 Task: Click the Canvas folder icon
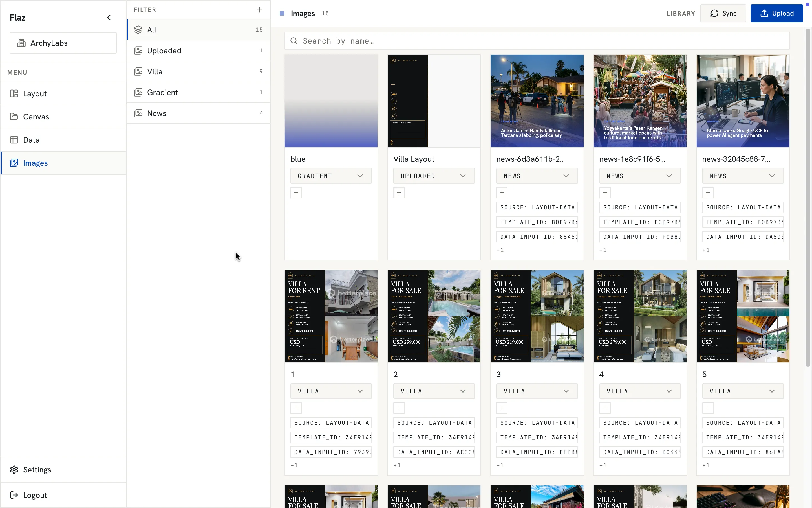click(x=14, y=117)
